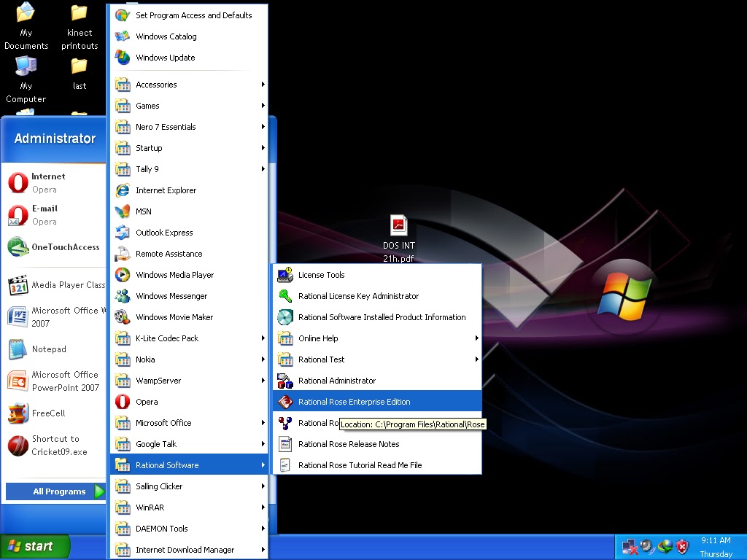Click the License Tools icon

(x=285, y=275)
